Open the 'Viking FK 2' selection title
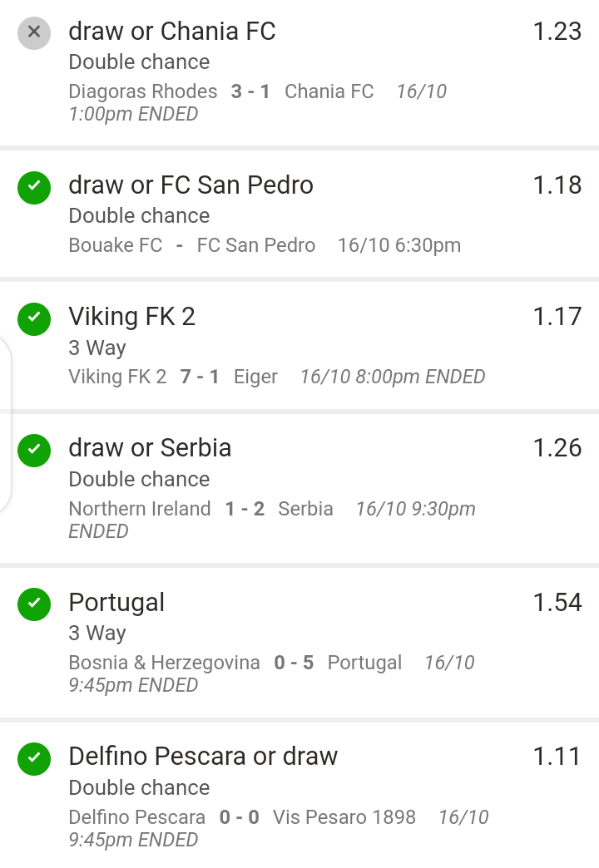The image size is (599, 868). [131, 317]
